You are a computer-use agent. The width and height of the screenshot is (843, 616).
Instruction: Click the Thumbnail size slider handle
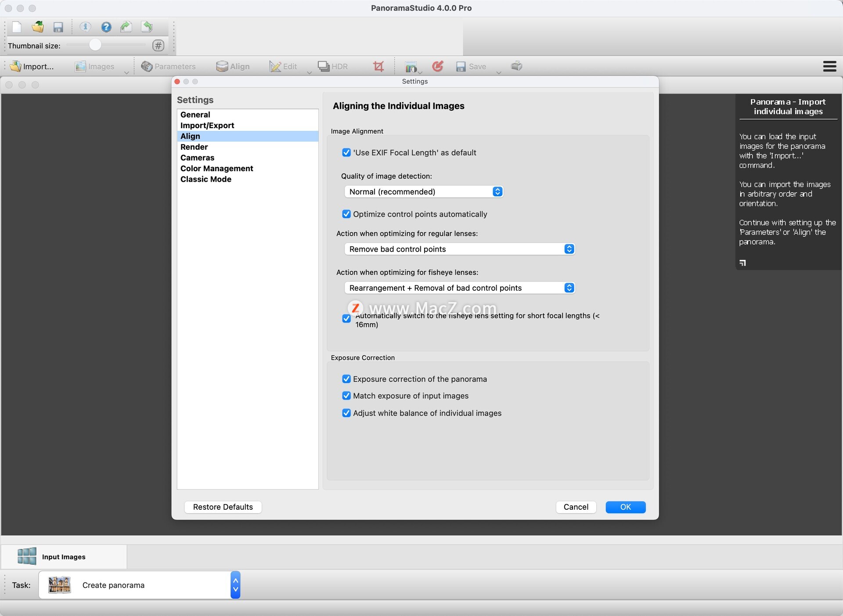pyautogui.click(x=95, y=45)
